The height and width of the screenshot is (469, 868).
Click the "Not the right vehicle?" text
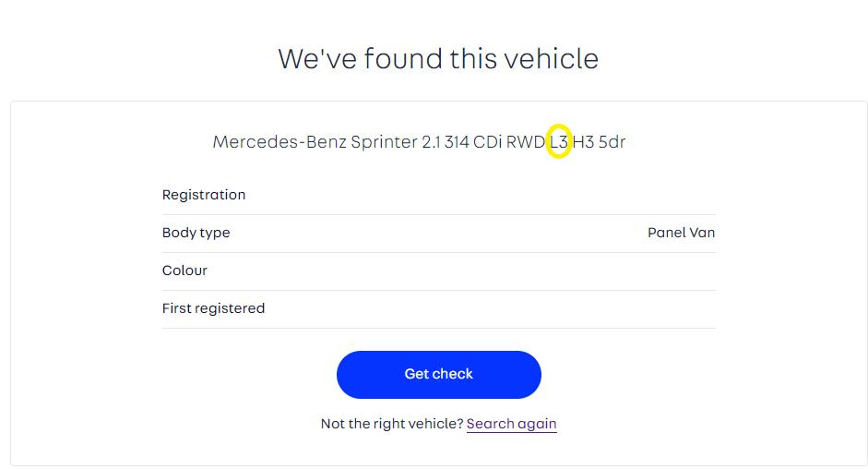coord(391,424)
